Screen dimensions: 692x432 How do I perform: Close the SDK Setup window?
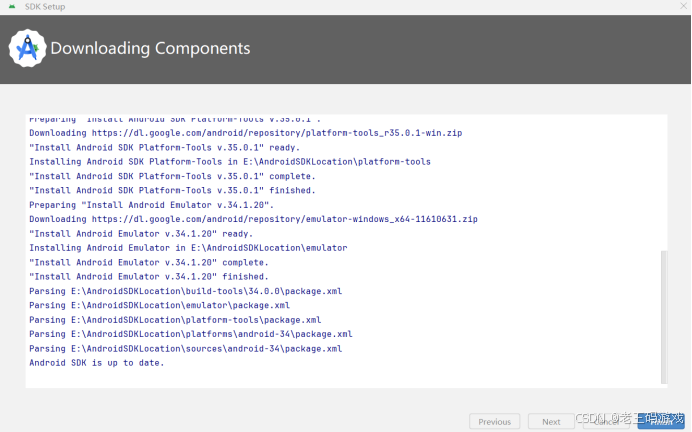683,6
